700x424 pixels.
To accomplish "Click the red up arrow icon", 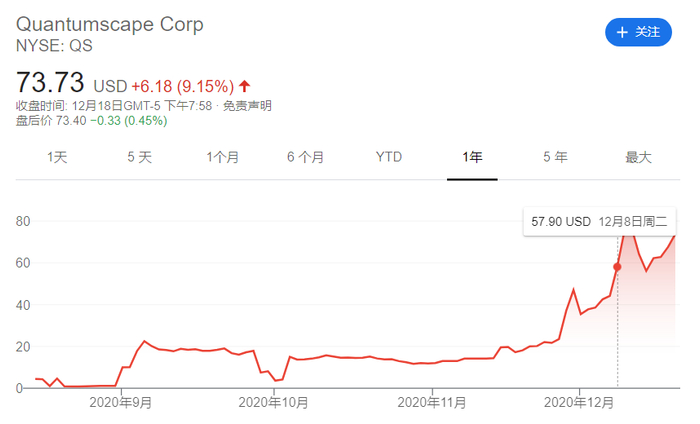I will coord(245,85).
